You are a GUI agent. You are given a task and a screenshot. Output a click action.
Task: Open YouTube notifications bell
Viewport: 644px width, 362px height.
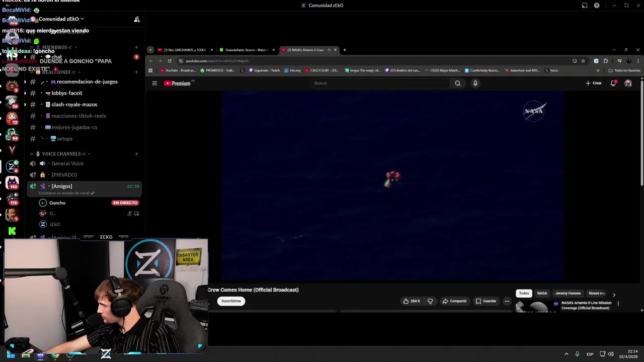[x=613, y=83]
